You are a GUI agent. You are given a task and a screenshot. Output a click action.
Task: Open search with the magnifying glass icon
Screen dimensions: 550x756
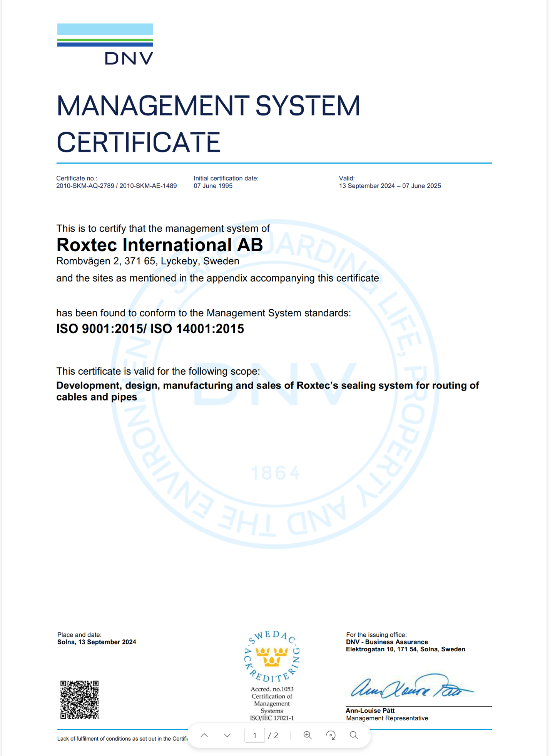pyautogui.click(x=354, y=735)
